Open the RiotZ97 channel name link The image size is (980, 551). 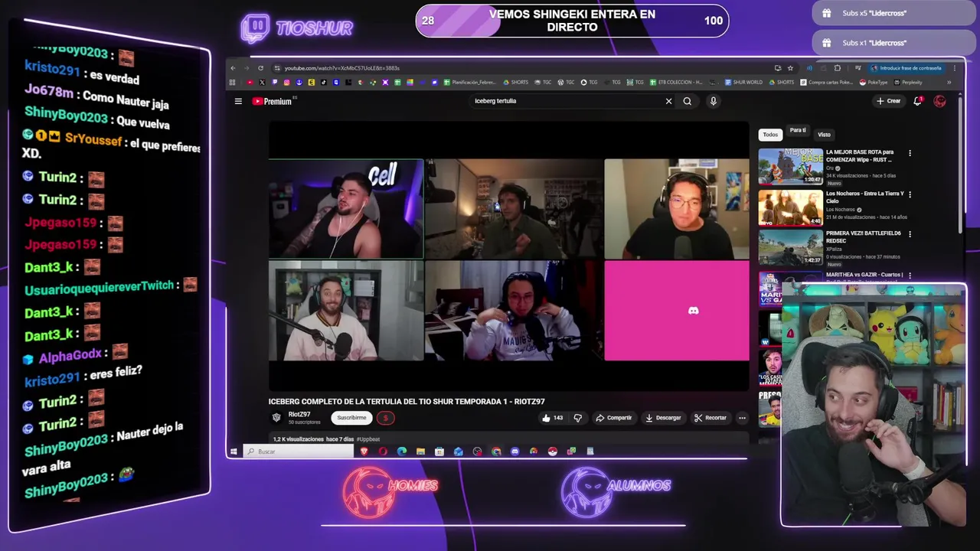coord(299,414)
